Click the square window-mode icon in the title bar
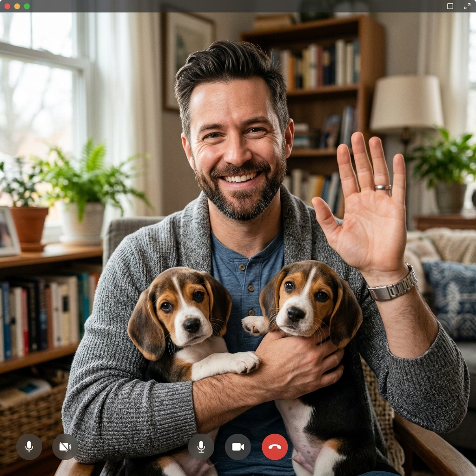This screenshot has width=476, height=476. coord(450,7)
